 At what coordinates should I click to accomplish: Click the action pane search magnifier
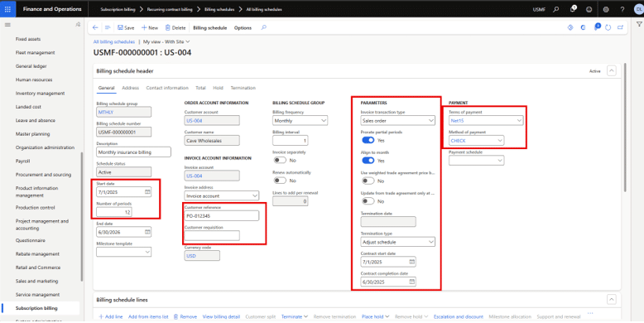[264, 27]
